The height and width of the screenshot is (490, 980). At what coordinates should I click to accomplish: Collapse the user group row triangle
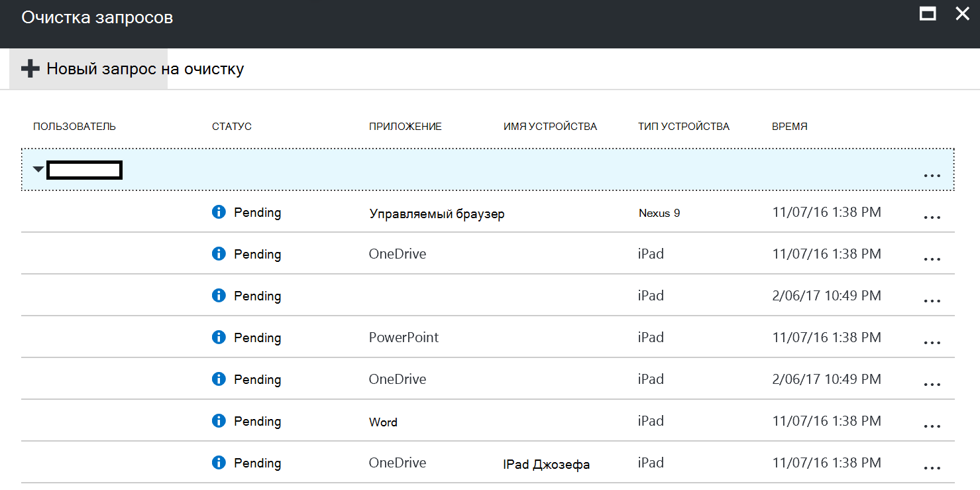pos(38,170)
